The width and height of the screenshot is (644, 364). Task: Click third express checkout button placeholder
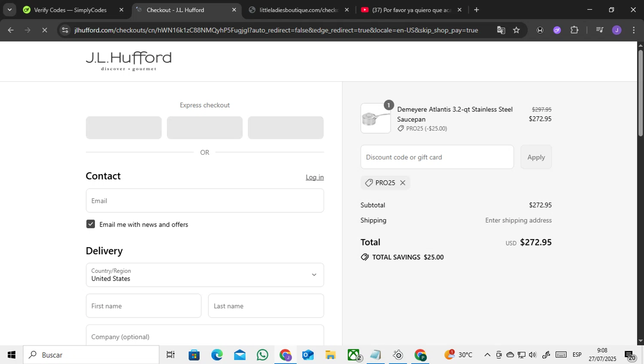286,128
